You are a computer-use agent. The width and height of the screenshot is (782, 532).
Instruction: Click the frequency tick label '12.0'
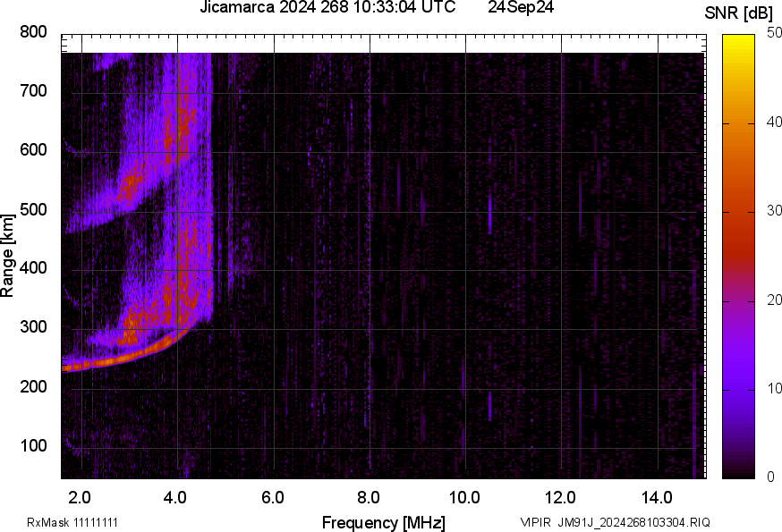point(560,498)
